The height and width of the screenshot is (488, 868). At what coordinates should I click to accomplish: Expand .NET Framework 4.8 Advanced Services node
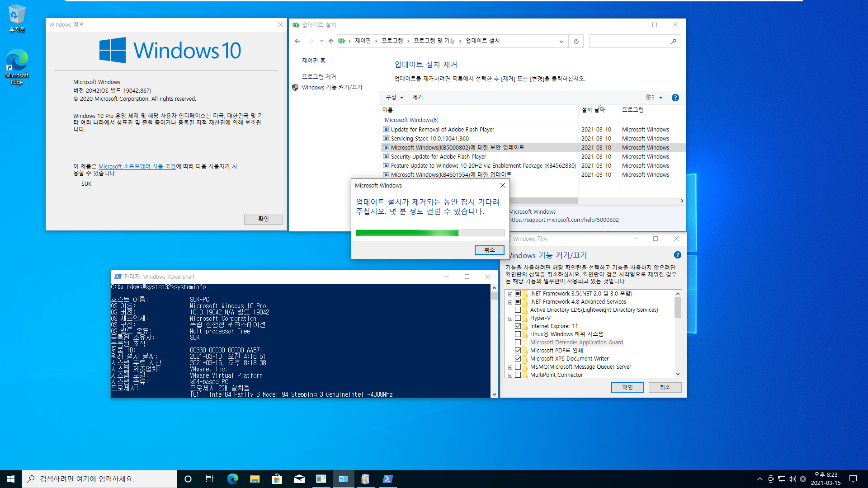[510, 302]
